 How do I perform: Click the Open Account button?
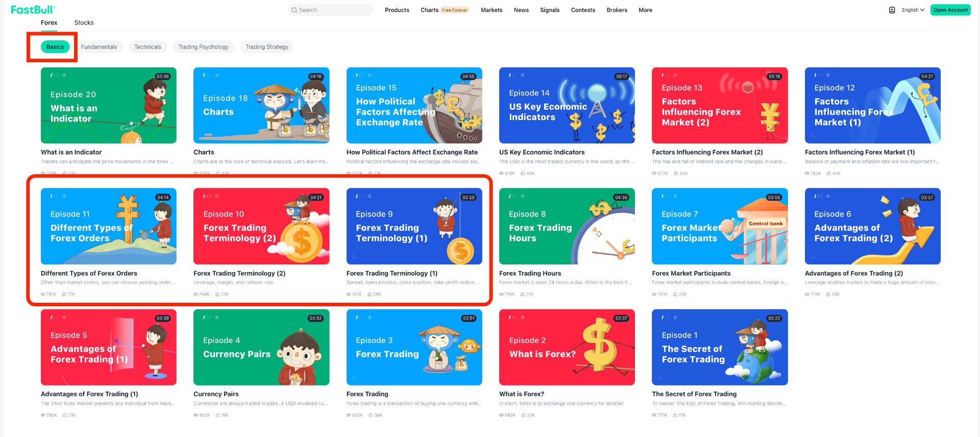(x=950, y=10)
